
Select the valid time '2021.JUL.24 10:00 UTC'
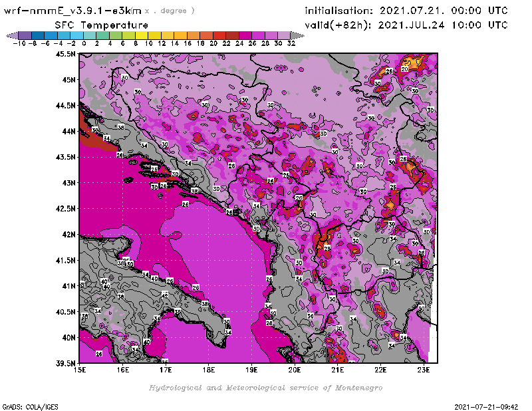[x=443, y=25]
